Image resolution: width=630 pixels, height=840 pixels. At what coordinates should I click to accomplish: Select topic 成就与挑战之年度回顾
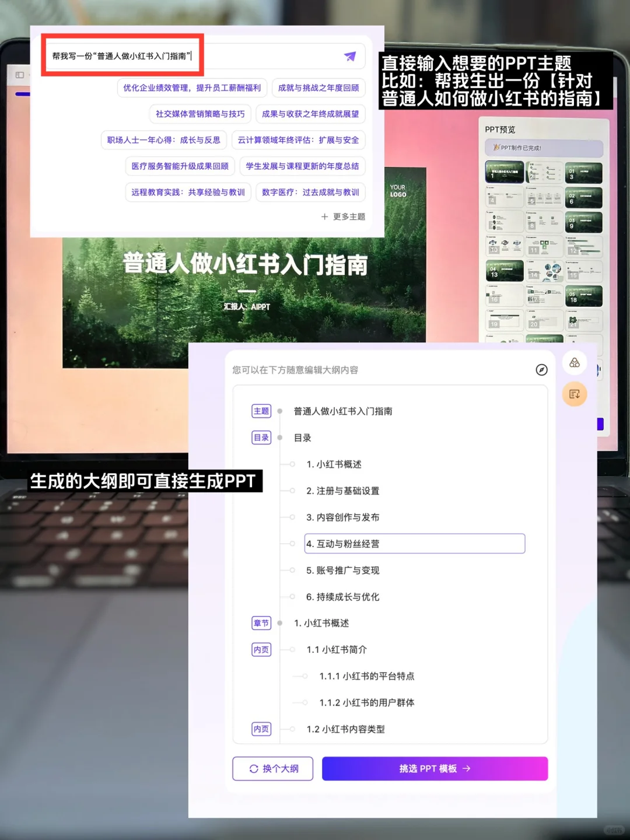click(318, 88)
